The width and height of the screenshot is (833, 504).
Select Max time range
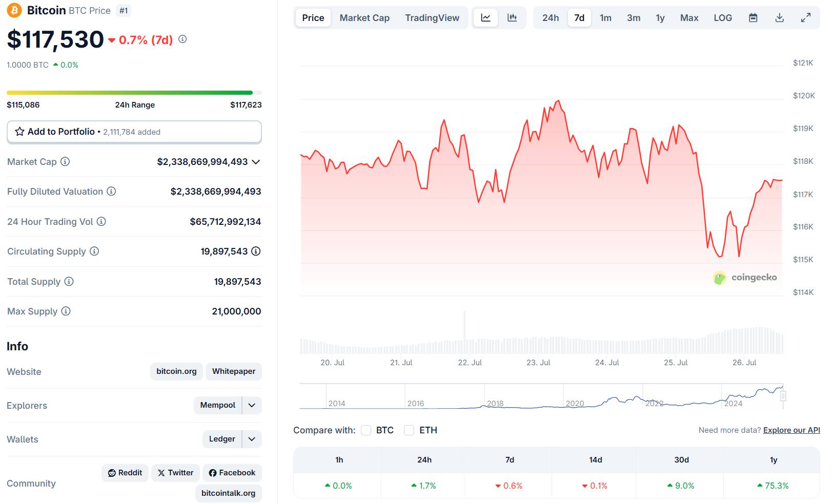[689, 18]
